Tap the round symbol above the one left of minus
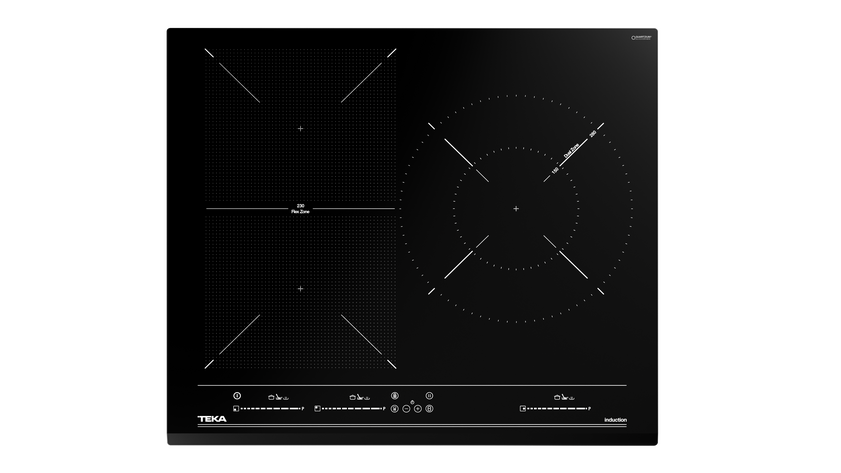Screen dimensions: 841x473 click(x=395, y=396)
